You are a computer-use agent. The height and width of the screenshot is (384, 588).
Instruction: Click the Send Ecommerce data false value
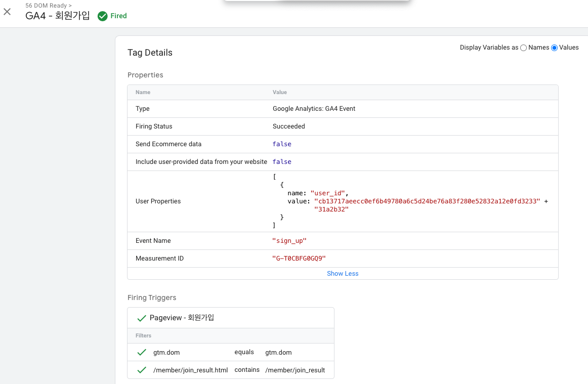(282, 144)
